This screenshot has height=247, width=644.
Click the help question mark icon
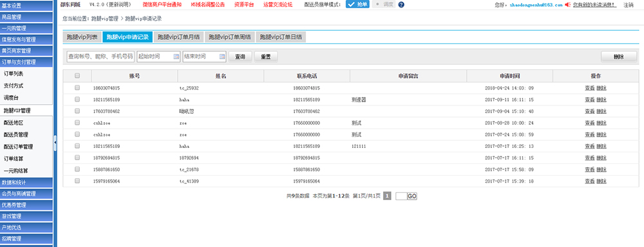[401, 5]
